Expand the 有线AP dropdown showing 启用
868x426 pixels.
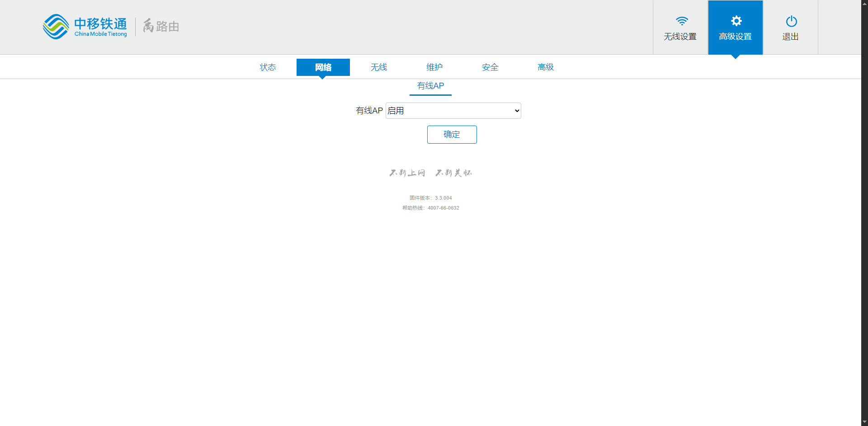pyautogui.click(x=453, y=111)
